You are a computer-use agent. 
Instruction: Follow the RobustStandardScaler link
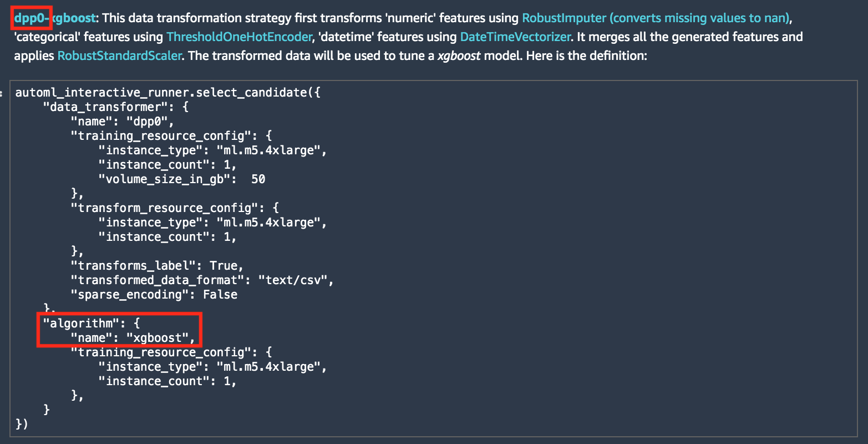pyautogui.click(x=119, y=56)
